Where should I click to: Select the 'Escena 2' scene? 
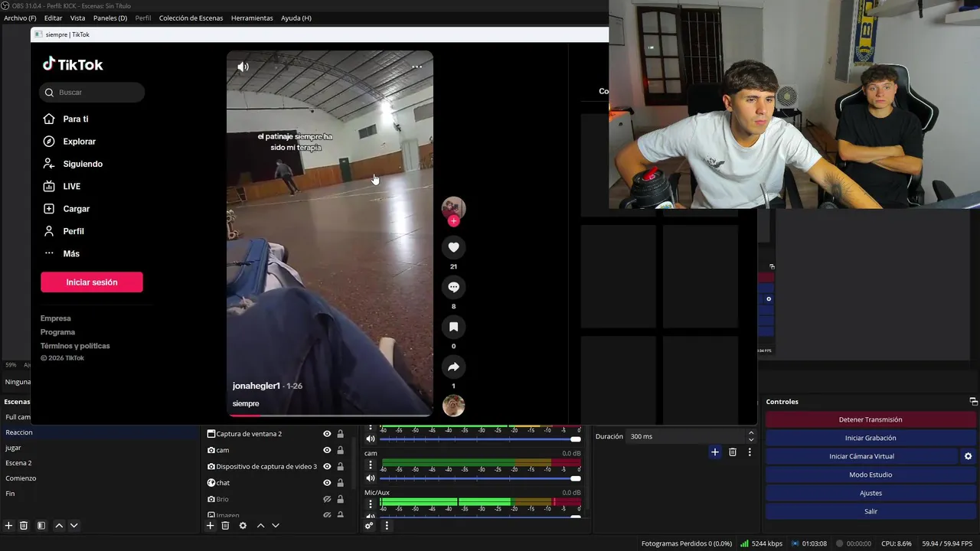(100, 463)
